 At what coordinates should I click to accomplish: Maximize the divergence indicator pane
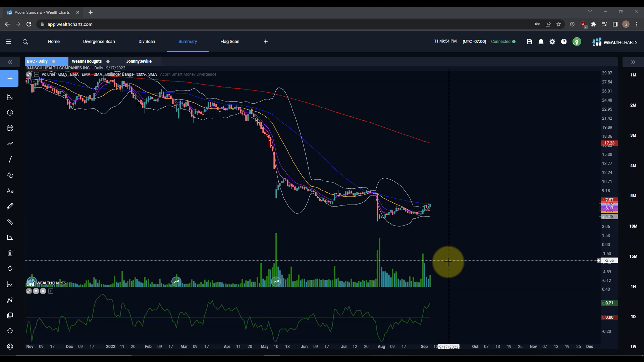(x=29, y=291)
